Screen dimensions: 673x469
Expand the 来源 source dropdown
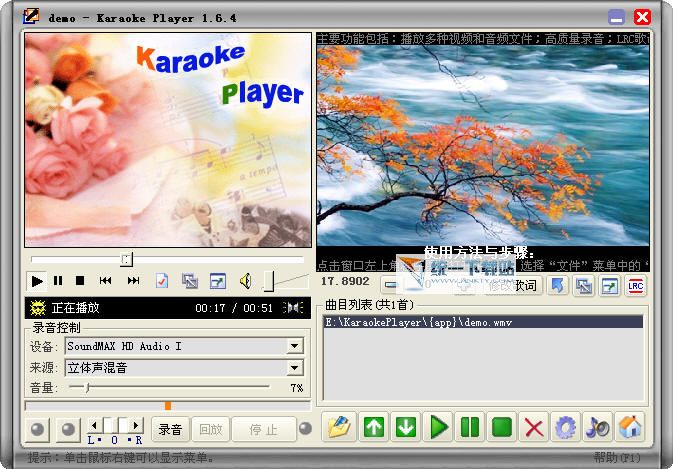pos(294,368)
